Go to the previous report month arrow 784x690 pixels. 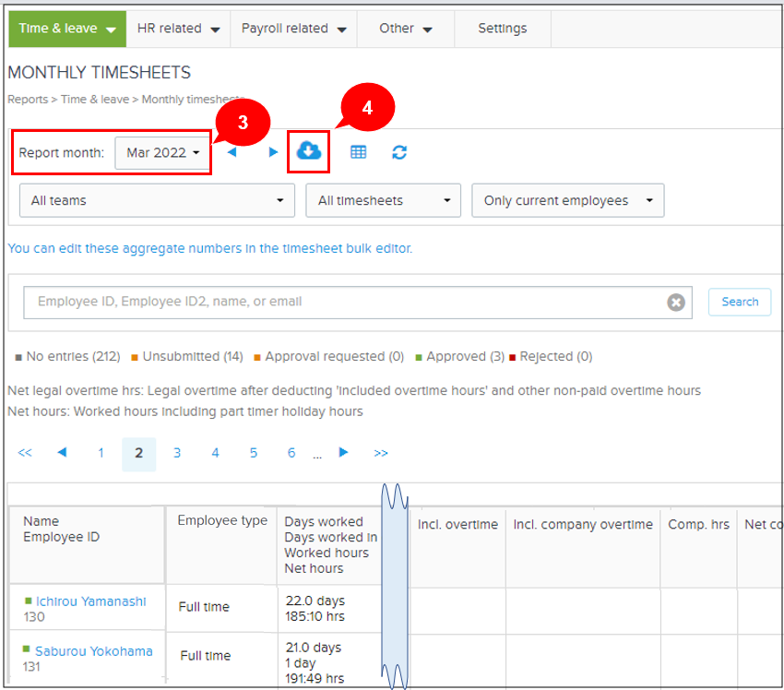[x=231, y=151]
